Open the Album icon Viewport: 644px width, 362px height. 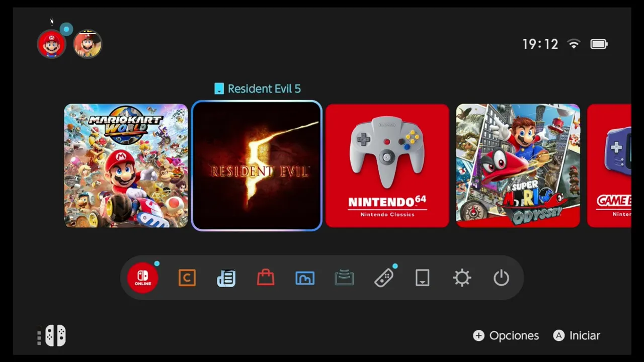[305, 278]
